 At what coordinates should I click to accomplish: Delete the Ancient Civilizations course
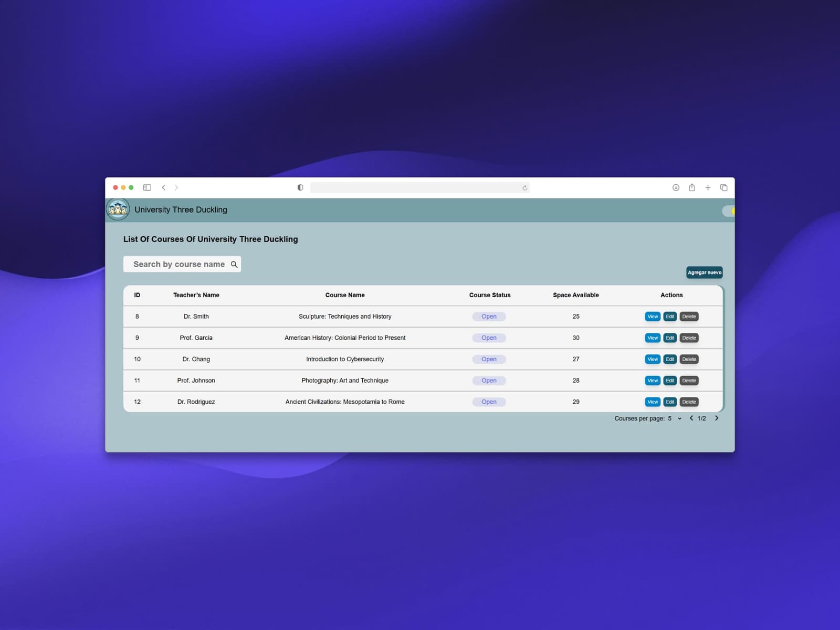[689, 402]
